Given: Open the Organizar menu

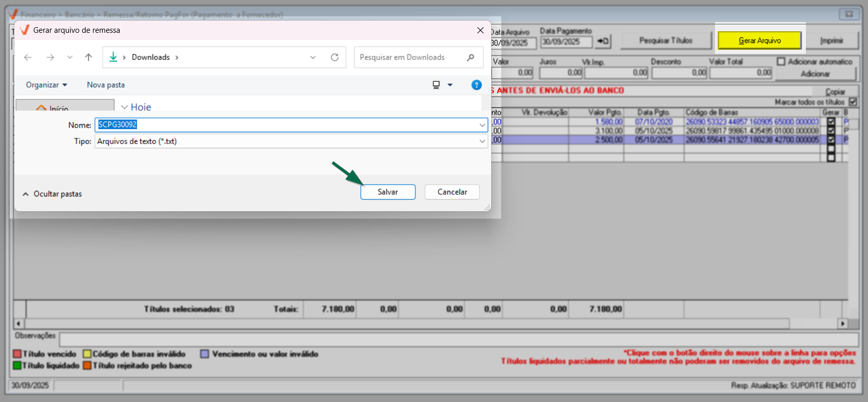Looking at the screenshot, I should tap(46, 85).
